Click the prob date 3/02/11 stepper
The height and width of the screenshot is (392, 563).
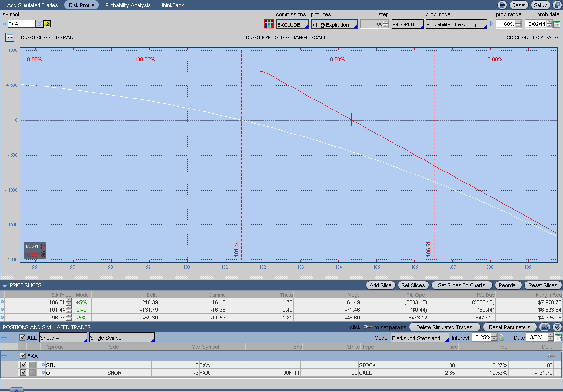point(550,24)
